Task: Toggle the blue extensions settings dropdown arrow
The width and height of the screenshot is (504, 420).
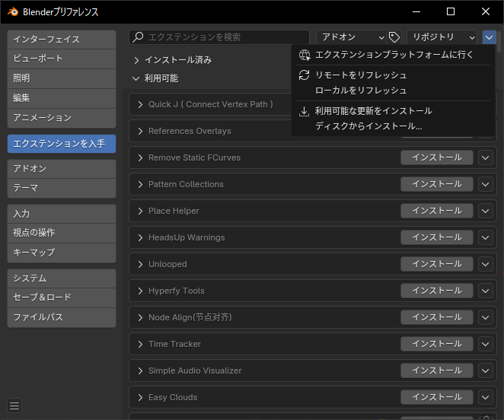Action: 489,37
